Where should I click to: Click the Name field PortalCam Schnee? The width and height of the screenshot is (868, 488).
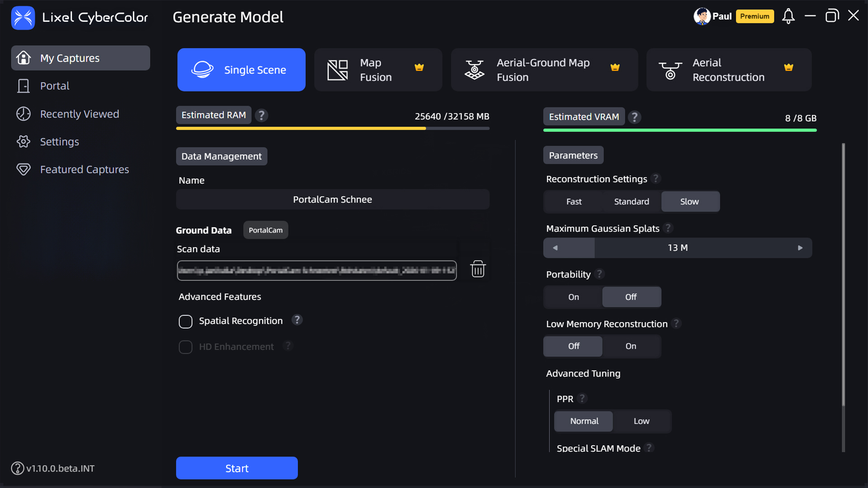332,199
